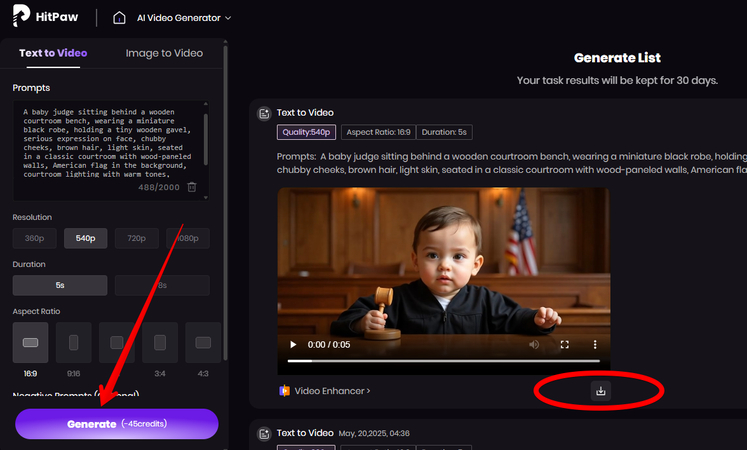Mute the video with speaker icon
This screenshot has height=450, width=747.
pyautogui.click(x=534, y=344)
